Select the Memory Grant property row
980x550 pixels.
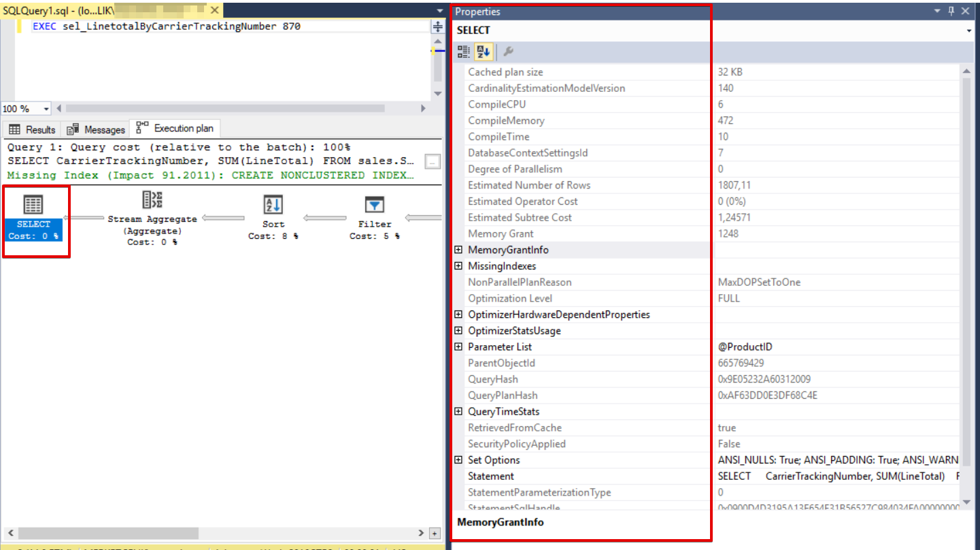707,233
